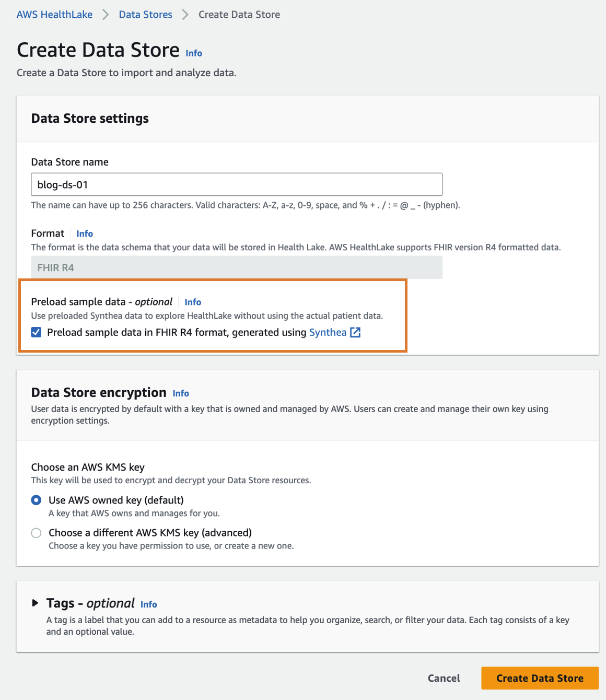Open Info link beside Tags heading
The height and width of the screenshot is (700, 606).
point(148,604)
